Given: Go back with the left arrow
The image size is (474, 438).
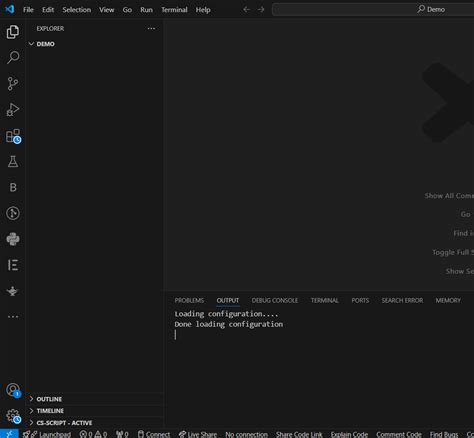Looking at the screenshot, I should [x=246, y=9].
